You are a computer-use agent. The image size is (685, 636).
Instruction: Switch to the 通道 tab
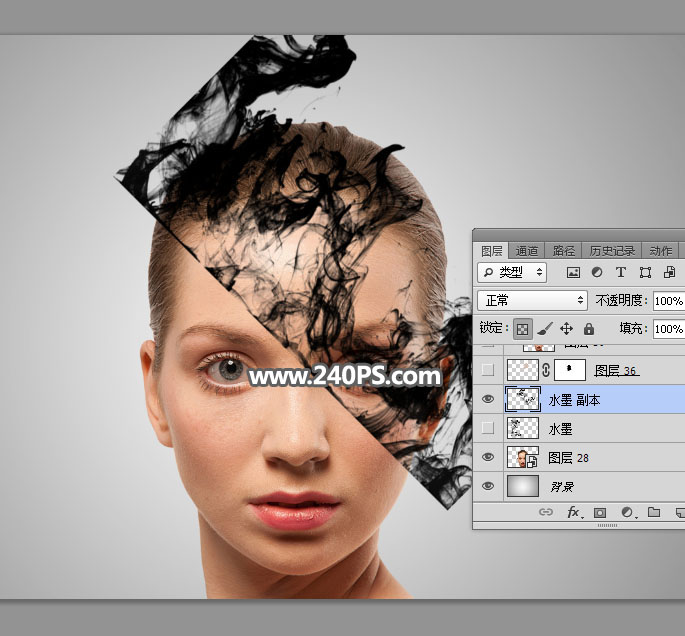click(526, 251)
